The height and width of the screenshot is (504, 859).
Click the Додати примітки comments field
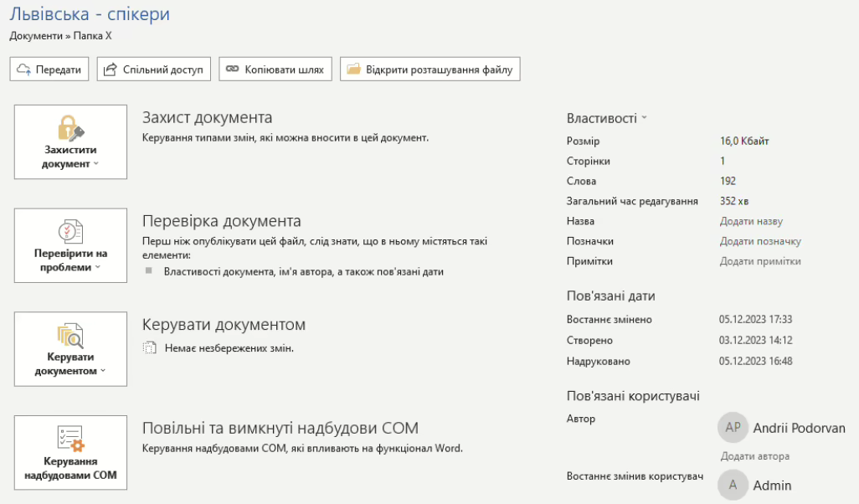pyautogui.click(x=760, y=262)
